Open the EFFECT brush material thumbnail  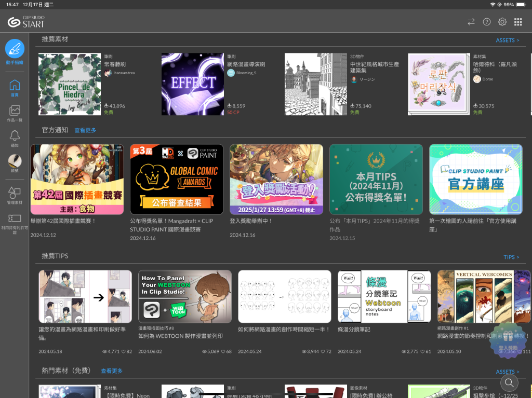pos(193,84)
